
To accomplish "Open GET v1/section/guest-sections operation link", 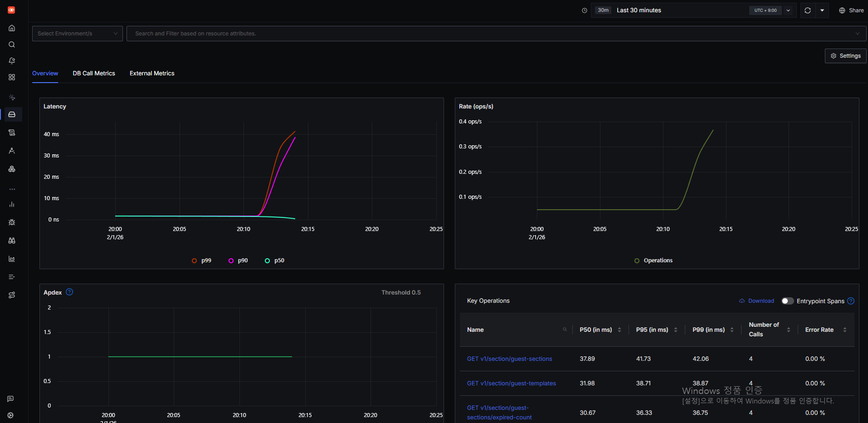I will click(509, 359).
